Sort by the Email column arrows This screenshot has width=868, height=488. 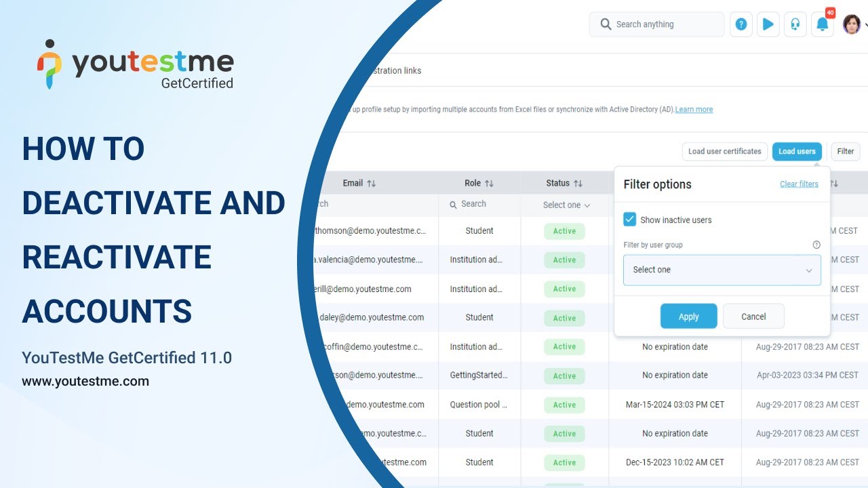coord(371,183)
